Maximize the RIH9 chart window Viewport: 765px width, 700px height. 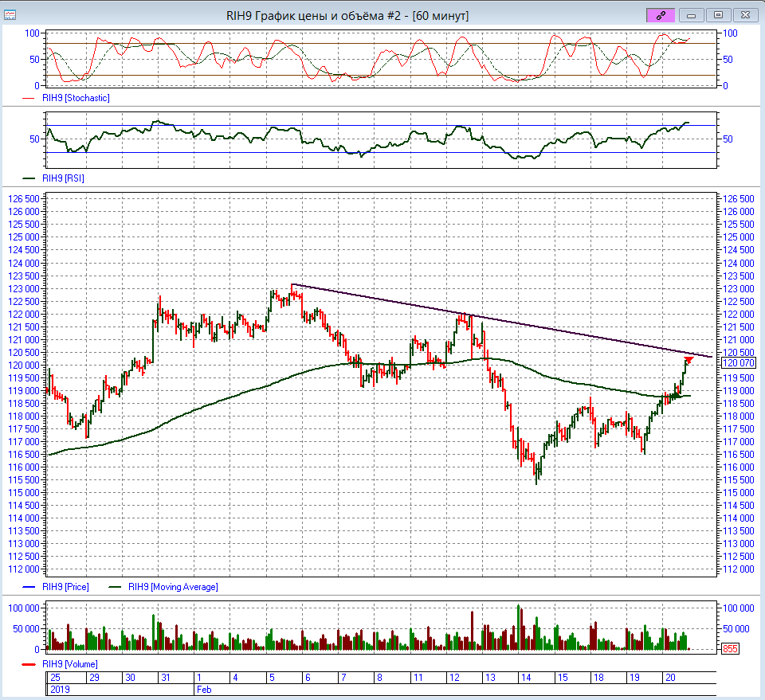tap(718, 15)
